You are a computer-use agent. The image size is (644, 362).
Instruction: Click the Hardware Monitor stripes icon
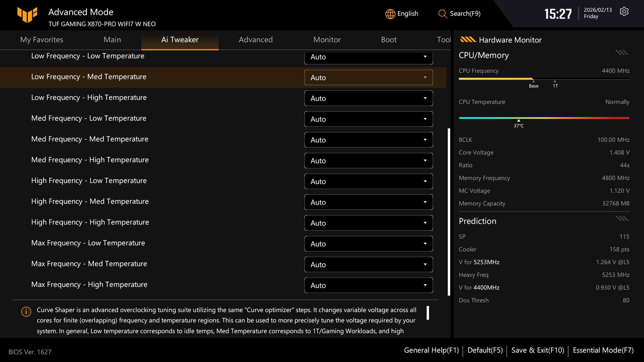pos(468,40)
